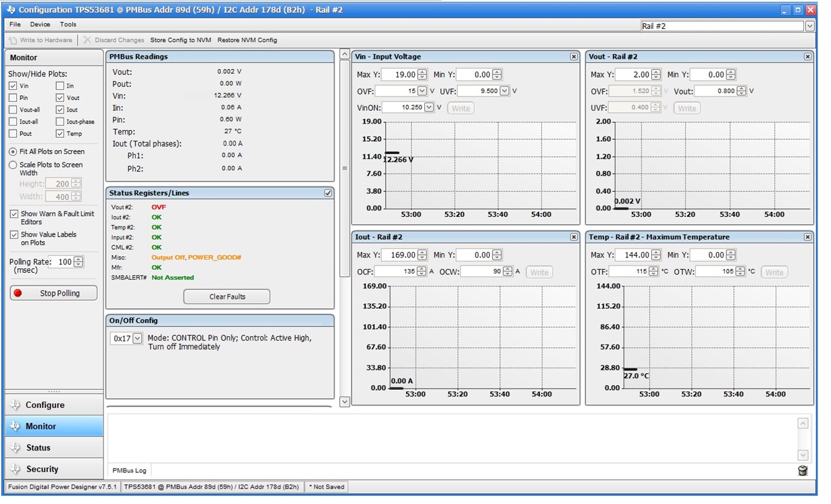Open the Rail #2 selector dropdown

[x=809, y=26]
